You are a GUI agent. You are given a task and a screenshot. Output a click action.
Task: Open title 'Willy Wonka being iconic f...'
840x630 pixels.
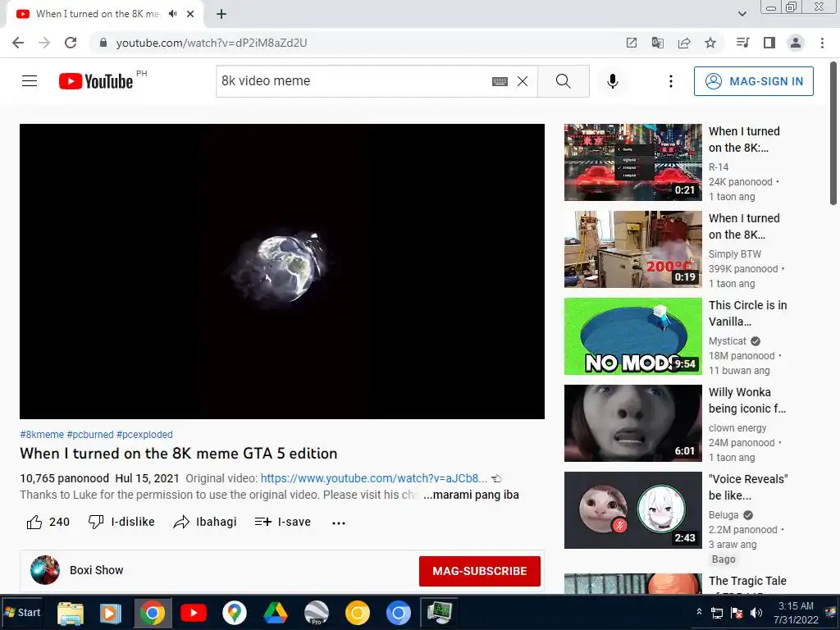(x=746, y=400)
